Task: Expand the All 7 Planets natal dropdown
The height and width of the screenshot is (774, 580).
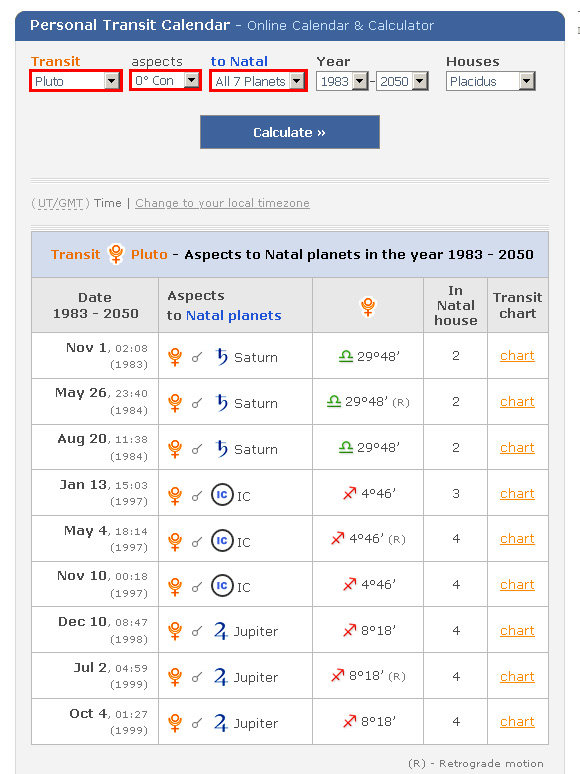Action: pyautogui.click(x=259, y=81)
